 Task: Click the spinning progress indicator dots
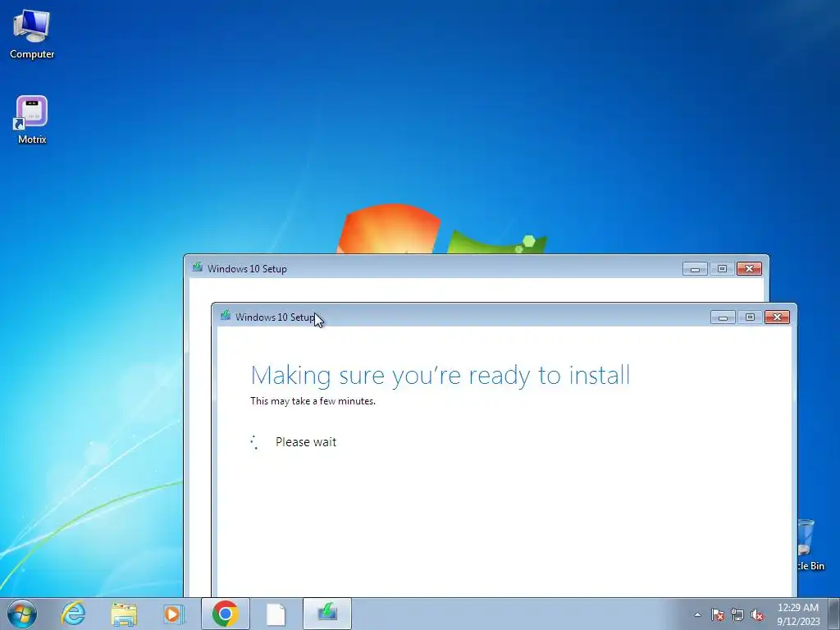click(x=255, y=442)
